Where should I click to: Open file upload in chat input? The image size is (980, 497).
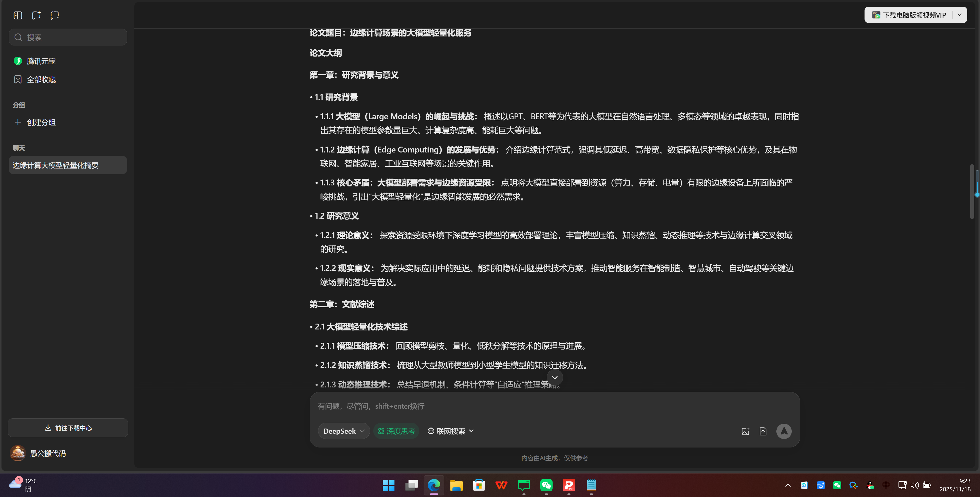pos(763,431)
